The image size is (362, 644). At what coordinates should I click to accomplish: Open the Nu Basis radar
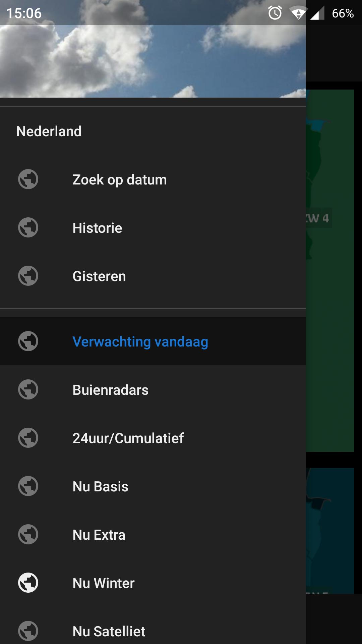pos(101,486)
